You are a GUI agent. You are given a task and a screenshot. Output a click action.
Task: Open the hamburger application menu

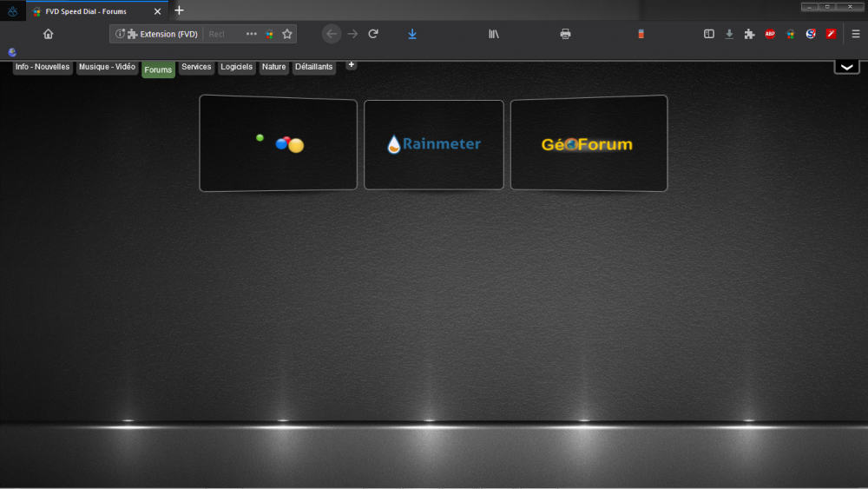[856, 34]
